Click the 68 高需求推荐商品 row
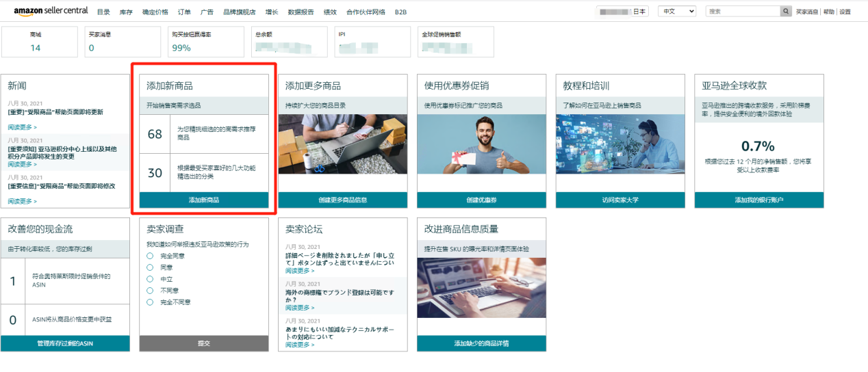Viewport: 868px width, 372px height. [x=204, y=133]
